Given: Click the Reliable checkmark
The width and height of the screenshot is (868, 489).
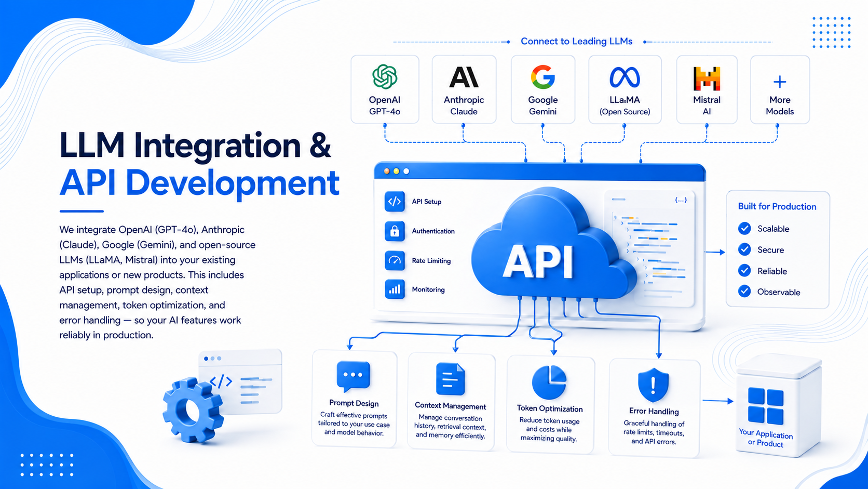Looking at the screenshot, I should coord(744,270).
